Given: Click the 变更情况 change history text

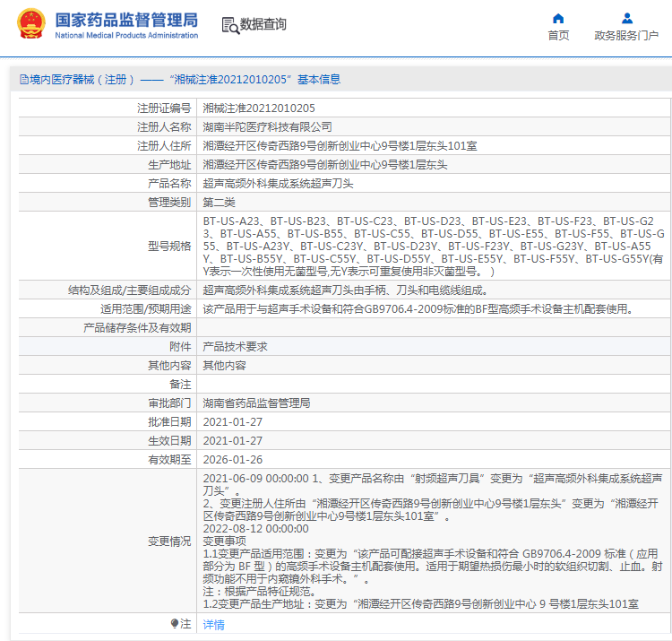Looking at the screenshot, I should click(x=433, y=541).
